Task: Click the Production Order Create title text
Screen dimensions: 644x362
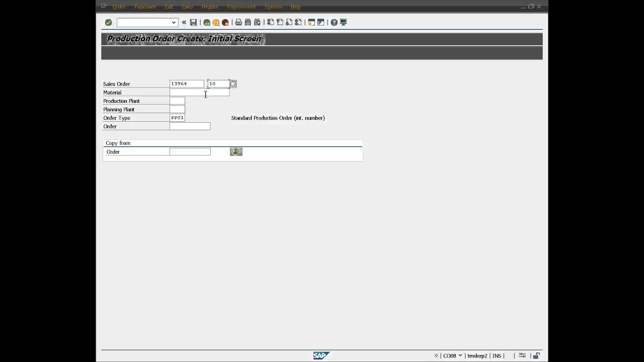Action: pos(184,39)
